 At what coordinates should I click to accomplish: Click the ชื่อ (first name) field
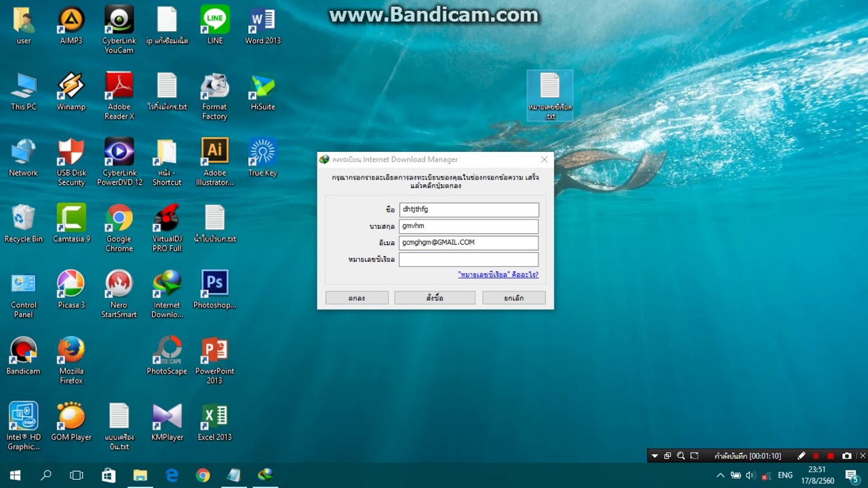[469, 209]
